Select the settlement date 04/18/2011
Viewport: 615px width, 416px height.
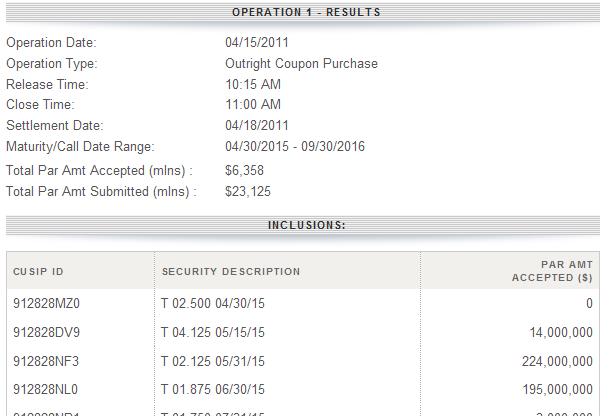point(257,126)
